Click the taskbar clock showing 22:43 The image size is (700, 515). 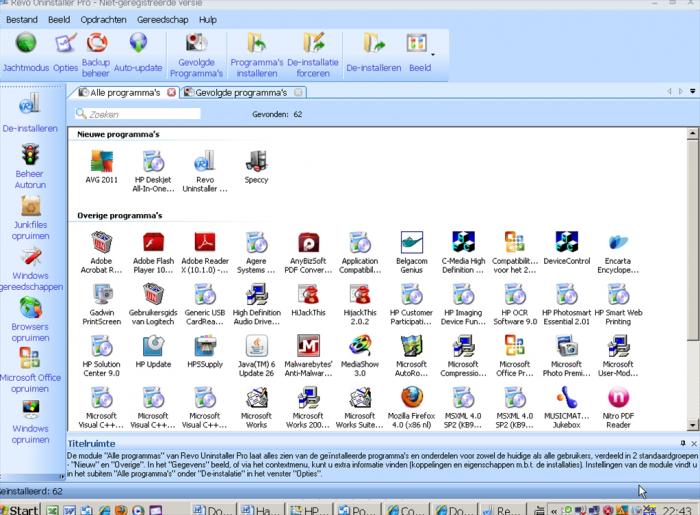[x=677, y=510]
